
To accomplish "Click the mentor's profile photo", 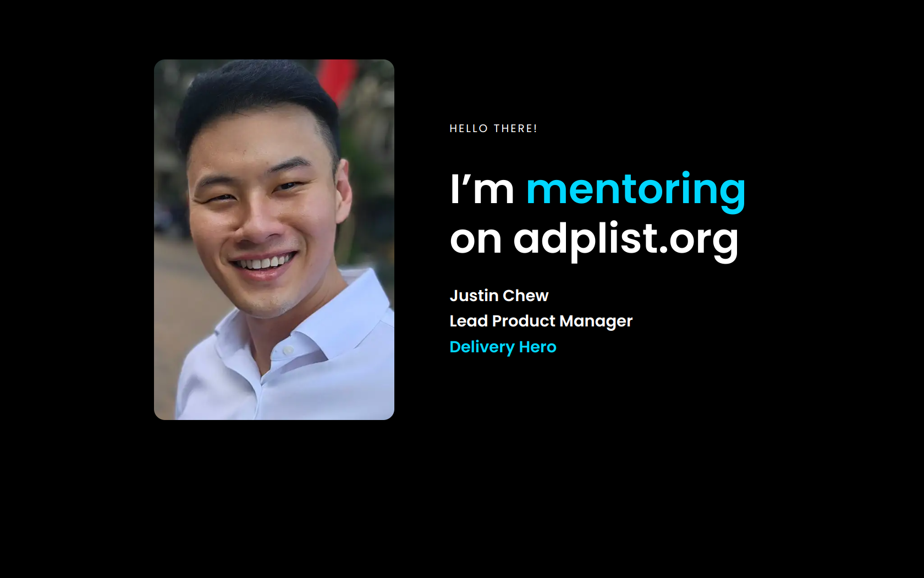I will tap(274, 239).
